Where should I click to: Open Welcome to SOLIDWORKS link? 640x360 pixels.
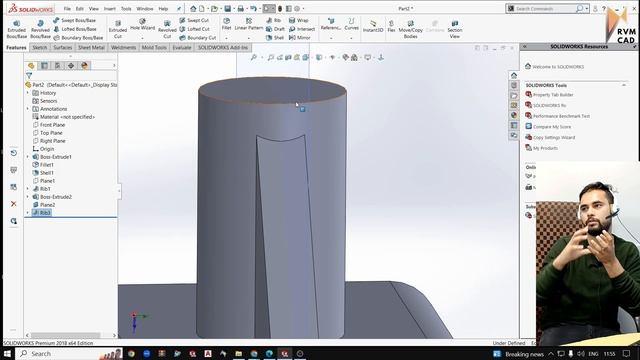pyautogui.click(x=558, y=67)
